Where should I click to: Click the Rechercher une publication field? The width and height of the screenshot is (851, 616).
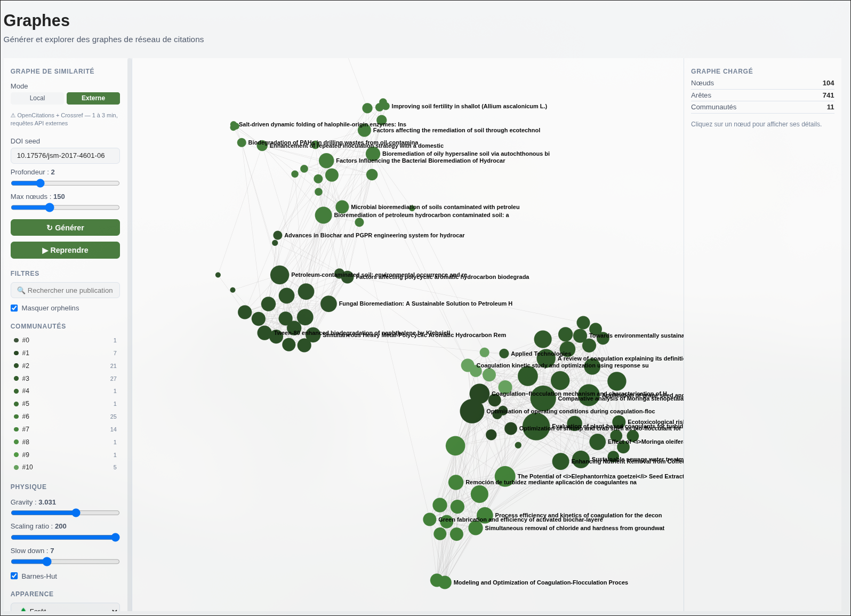click(65, 291)
